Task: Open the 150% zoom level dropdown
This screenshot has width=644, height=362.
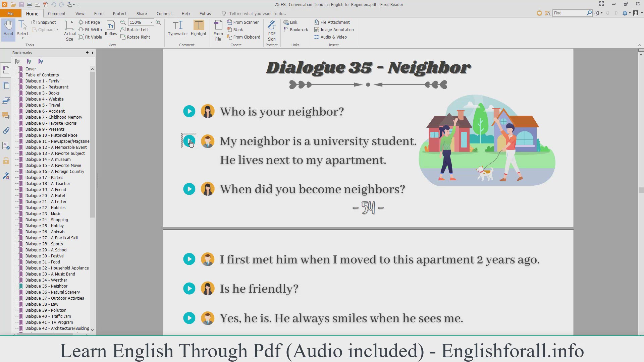Action: (152, 22)
